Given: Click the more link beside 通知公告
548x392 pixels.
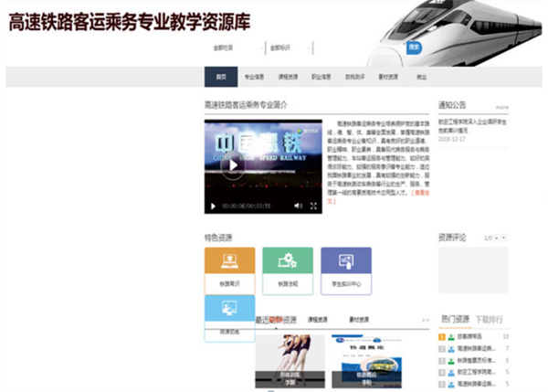Looking at the screenshot, I should coord(501,107).
